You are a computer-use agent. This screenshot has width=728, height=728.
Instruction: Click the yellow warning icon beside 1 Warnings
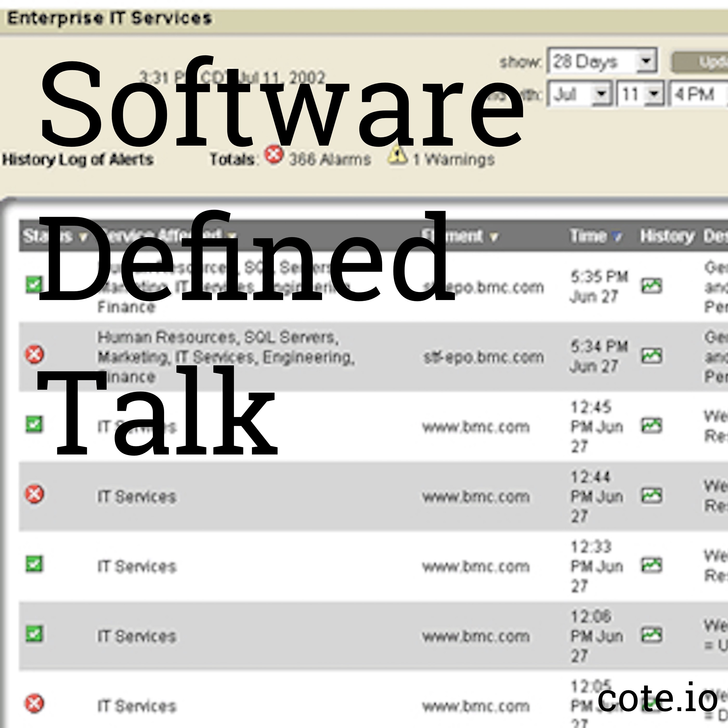tap(398, 155)
